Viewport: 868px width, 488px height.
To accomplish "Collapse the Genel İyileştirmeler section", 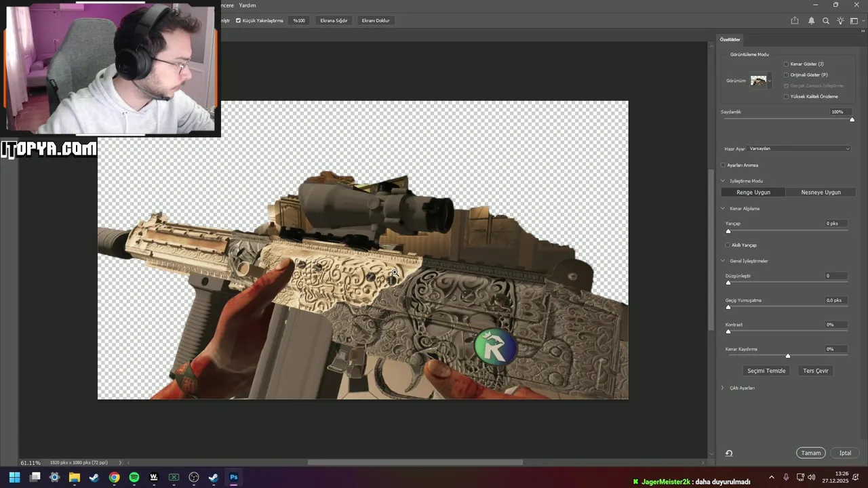I will point(723,261).
